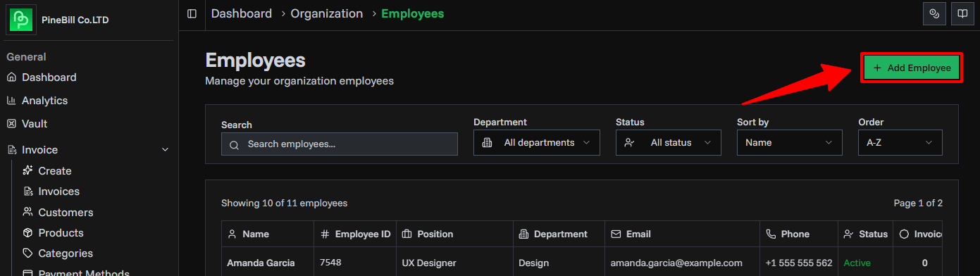Click amanda.garcia@example.com email cell
The width and height of the screenshot is (980, 276).
(x=676, y=263)
